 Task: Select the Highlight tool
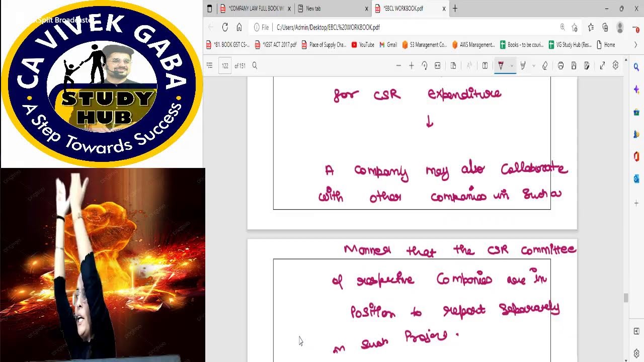click(x=523, y=65)
